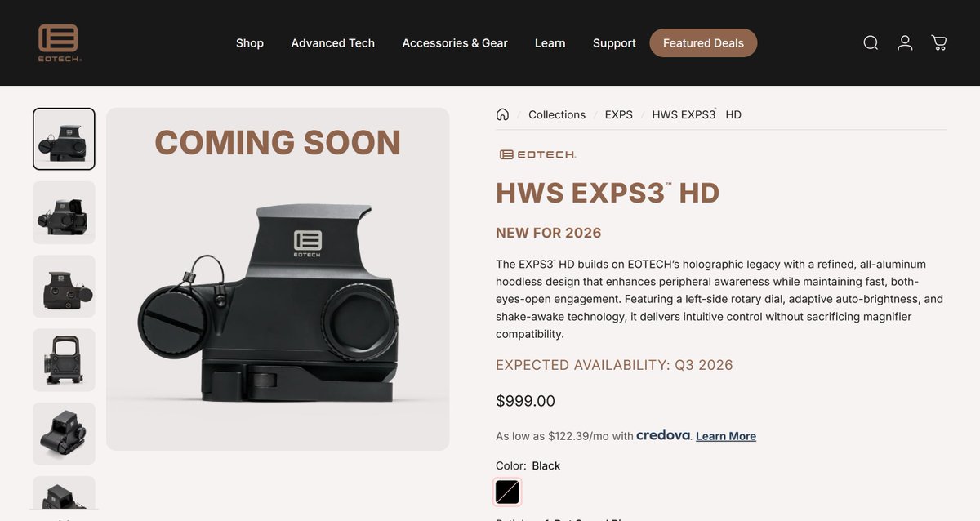980x521 pixels.
Task: Select the fourth thumbnail showing front window view
Action: [64, 360]
